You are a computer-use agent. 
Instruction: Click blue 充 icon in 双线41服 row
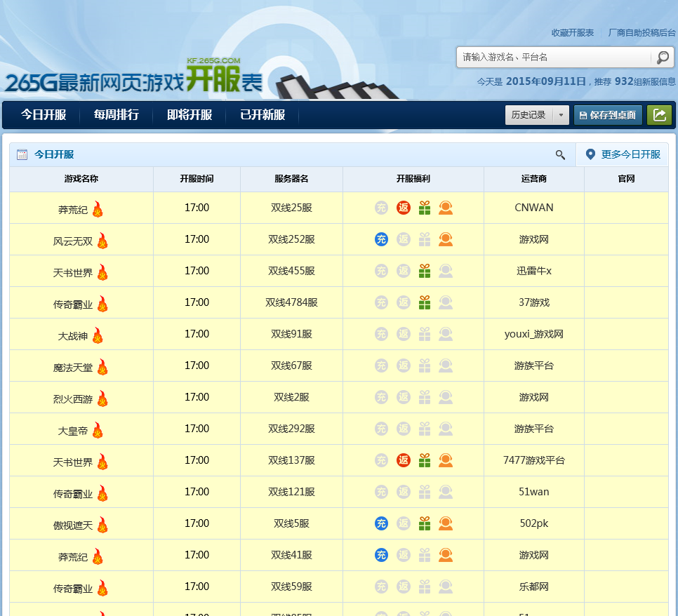click(x=381, y=555)
